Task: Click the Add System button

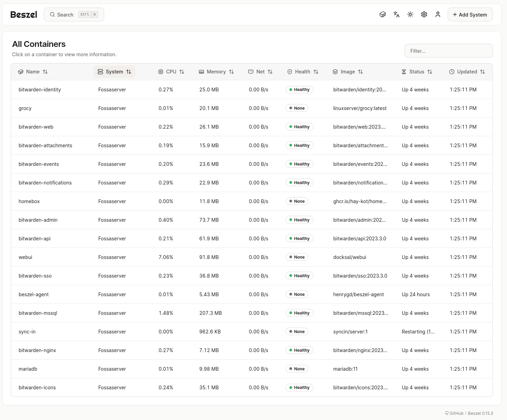Action: (470, 14)
